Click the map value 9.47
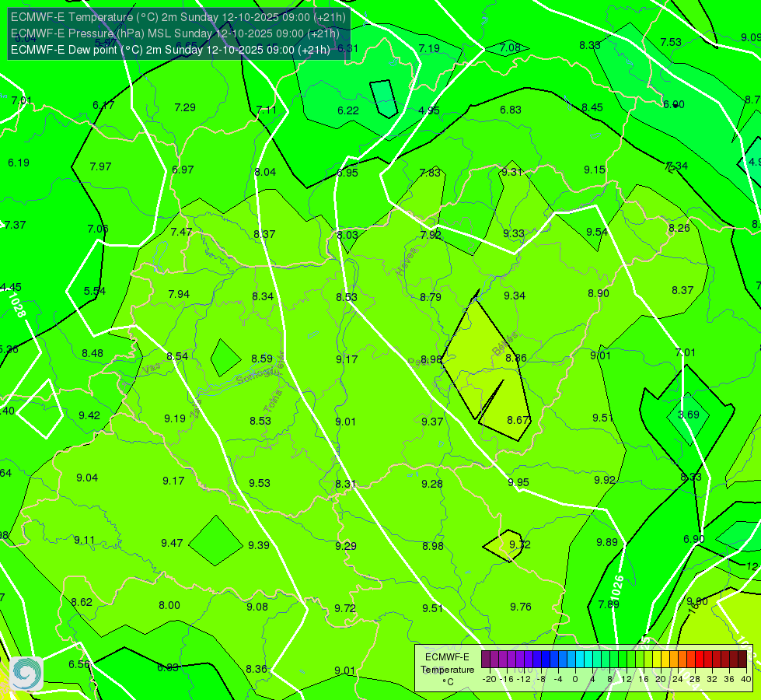 point(172,543)
